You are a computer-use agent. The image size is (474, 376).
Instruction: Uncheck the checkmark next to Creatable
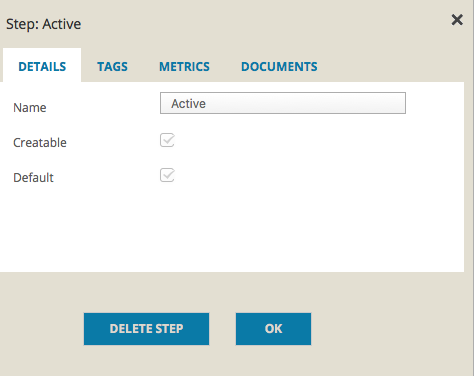coord(167,140)
